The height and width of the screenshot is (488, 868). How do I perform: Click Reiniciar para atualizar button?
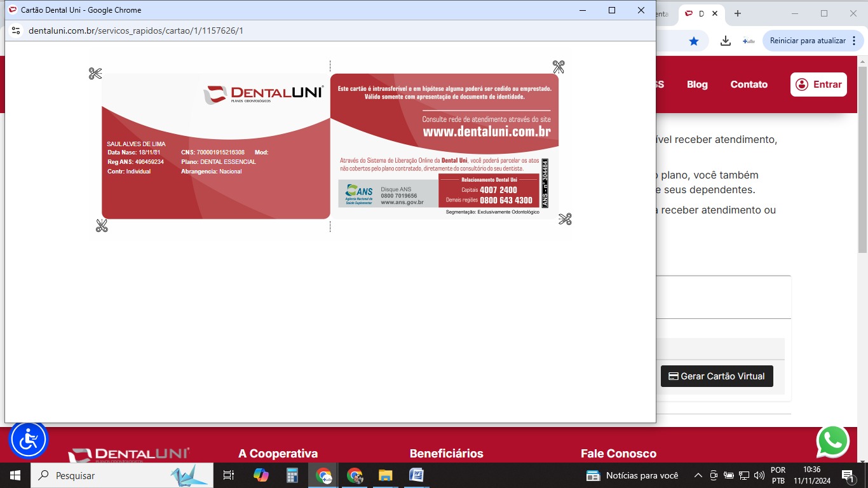(808, 41)
